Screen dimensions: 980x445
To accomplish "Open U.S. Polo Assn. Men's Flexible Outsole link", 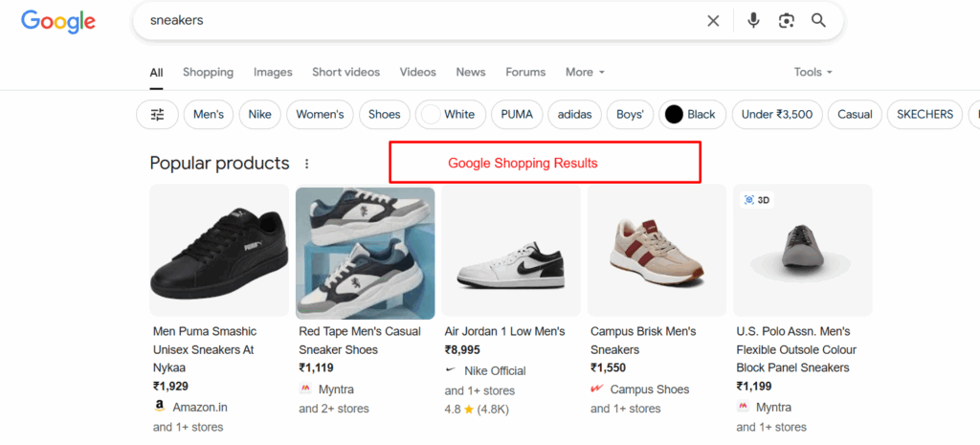I will tap(796, 349).
